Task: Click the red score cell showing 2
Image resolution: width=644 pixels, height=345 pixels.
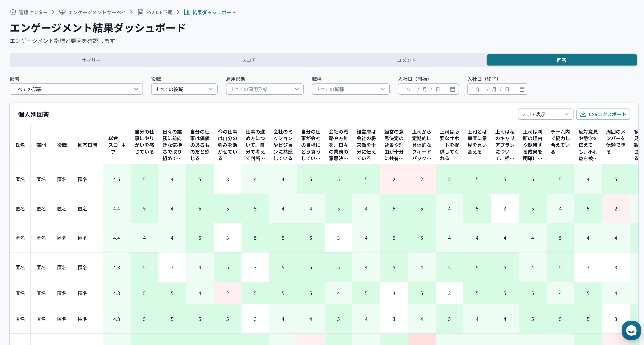Action: [x=394, y=179]
